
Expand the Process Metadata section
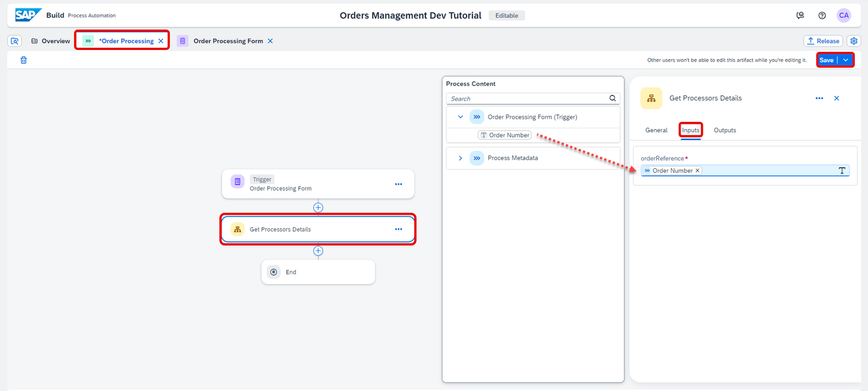point(461,158)
